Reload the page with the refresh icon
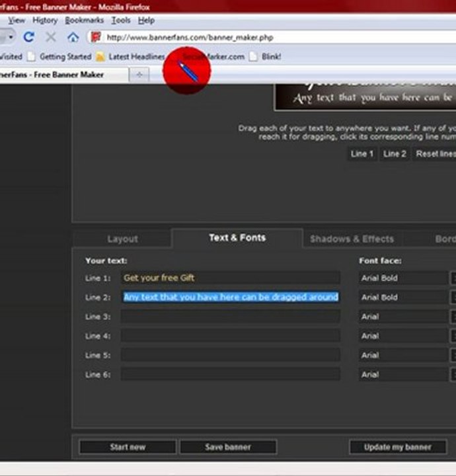Viewport: 456px width, 476px height. click(x=29, y=37)
